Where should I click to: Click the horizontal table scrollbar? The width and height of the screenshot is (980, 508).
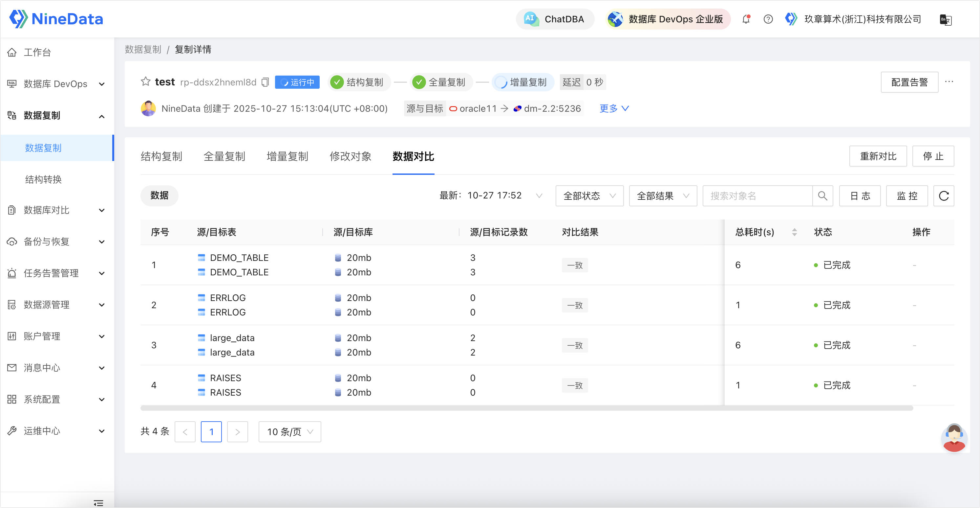(526, 408)
